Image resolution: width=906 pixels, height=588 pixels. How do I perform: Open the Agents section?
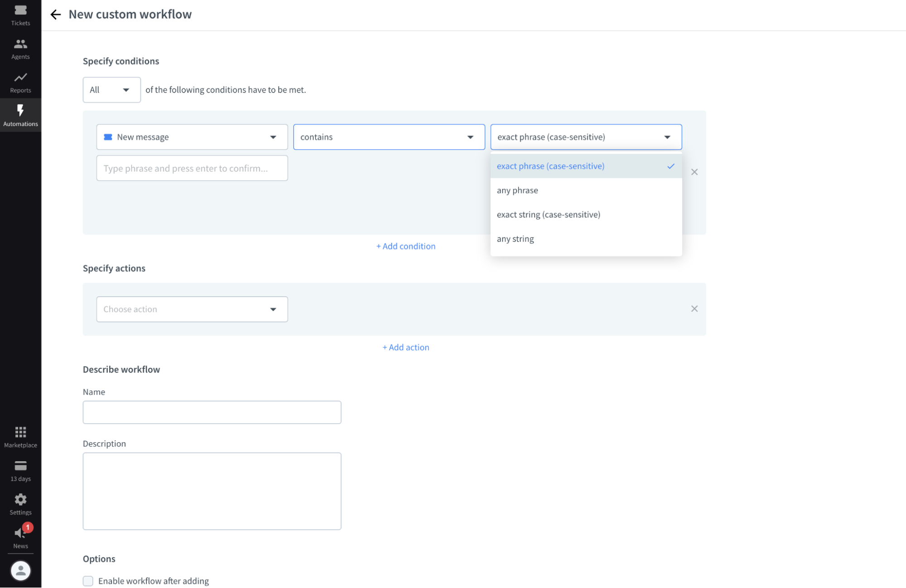pos(20,48)
